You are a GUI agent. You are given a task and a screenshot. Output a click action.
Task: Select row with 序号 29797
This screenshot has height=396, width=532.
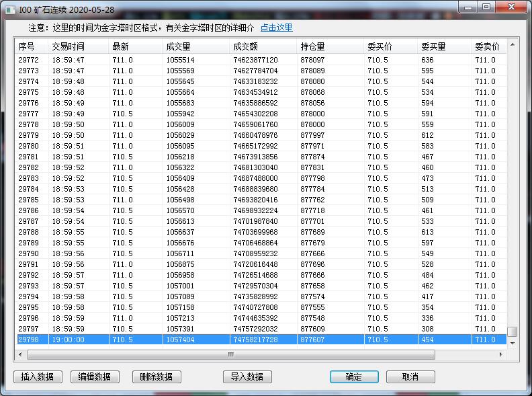[x=261, y=329]
